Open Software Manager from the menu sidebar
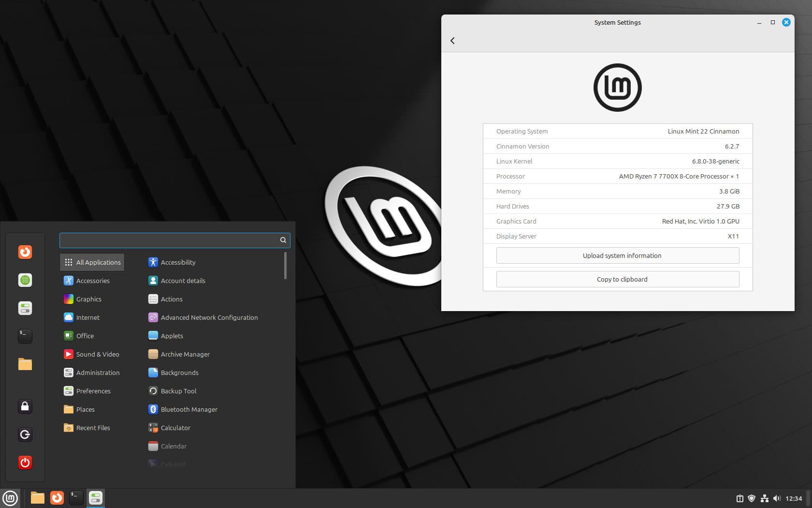812x508 pixels. [x=25, y=280]
